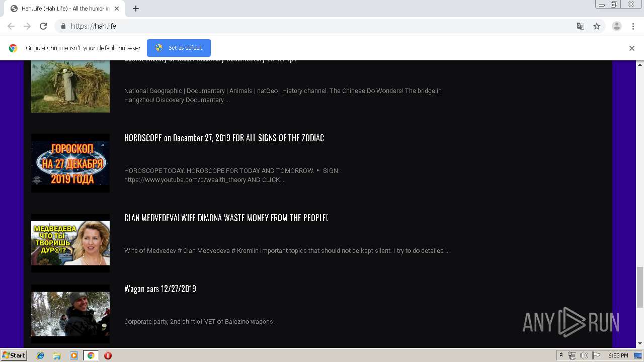Show hidden tray icons arrow
The height and width of the screenshot is (362, 644).
pyautogui.click(x=561, y=355)
